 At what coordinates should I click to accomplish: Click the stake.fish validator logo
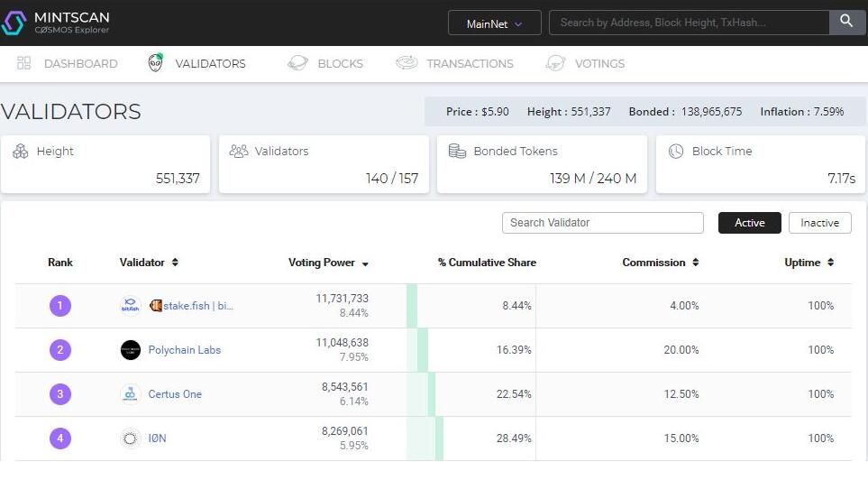pyautogui.click(x=131, y=305)
